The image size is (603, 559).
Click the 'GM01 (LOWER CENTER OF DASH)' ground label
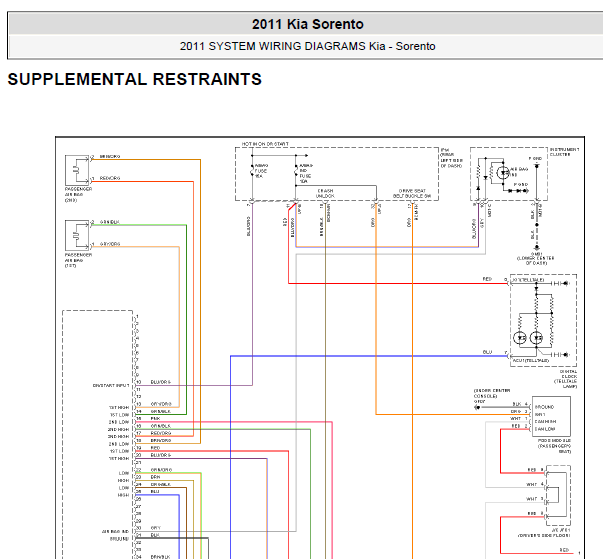536,258
